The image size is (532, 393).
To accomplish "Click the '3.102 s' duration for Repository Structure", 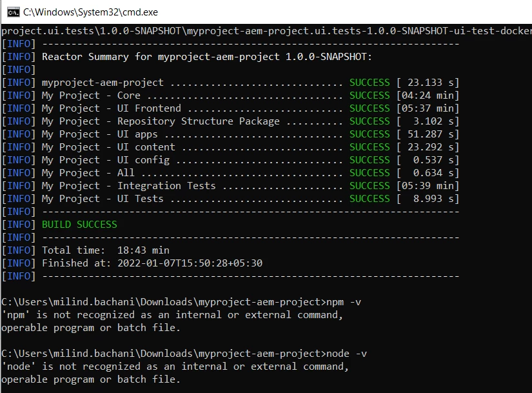I will point(433,121).
